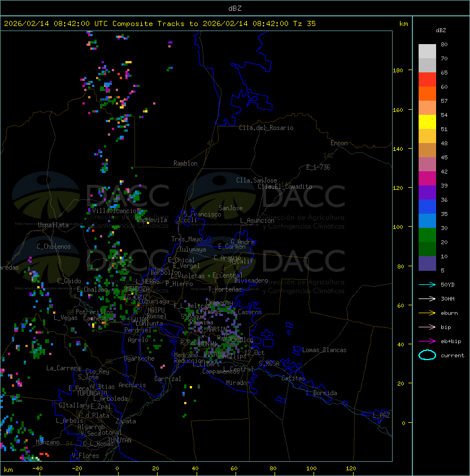Click the 'TUPUNGATO' map label

[x=92, y=393]
